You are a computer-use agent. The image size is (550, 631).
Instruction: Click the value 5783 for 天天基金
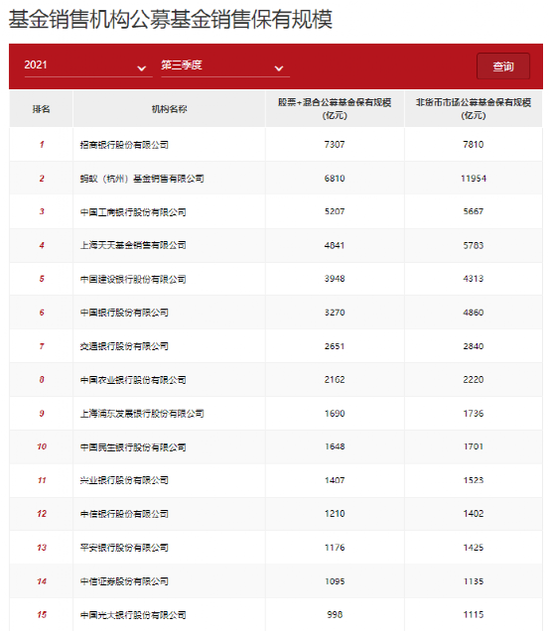point(473,245)
